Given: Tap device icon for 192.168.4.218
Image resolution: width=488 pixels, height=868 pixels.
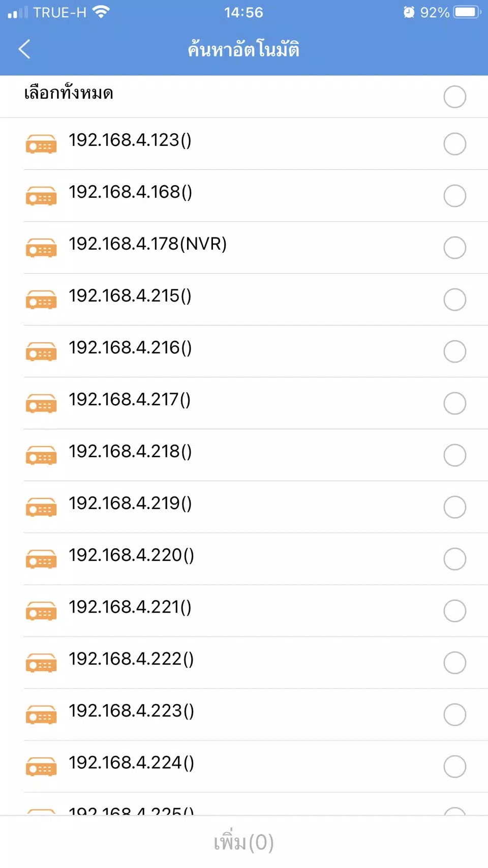Looking at the screenshot, I should tap(41, 456).
